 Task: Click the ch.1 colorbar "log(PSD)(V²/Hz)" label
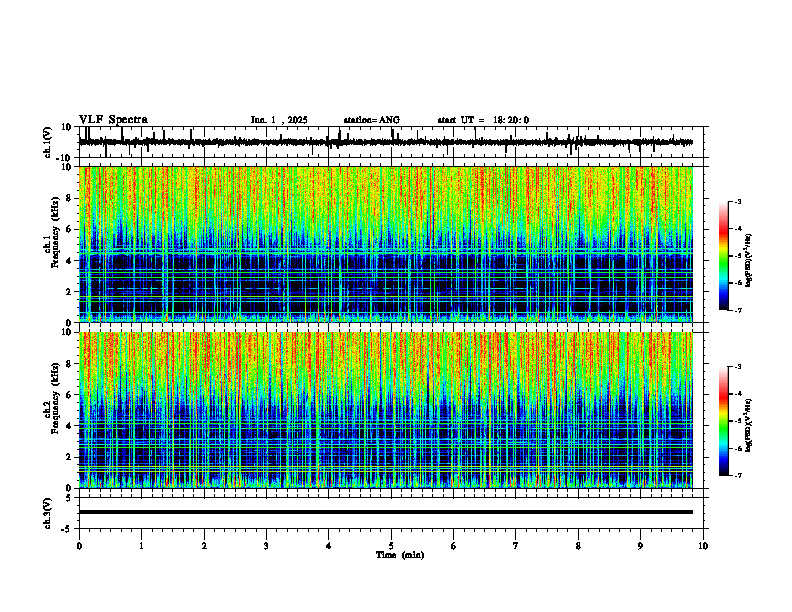(749, 260)
